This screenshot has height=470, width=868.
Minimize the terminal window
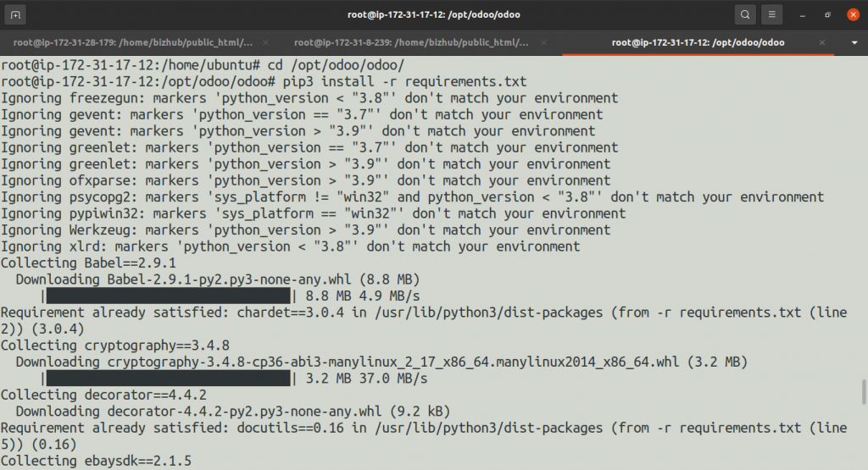point(802,15)
